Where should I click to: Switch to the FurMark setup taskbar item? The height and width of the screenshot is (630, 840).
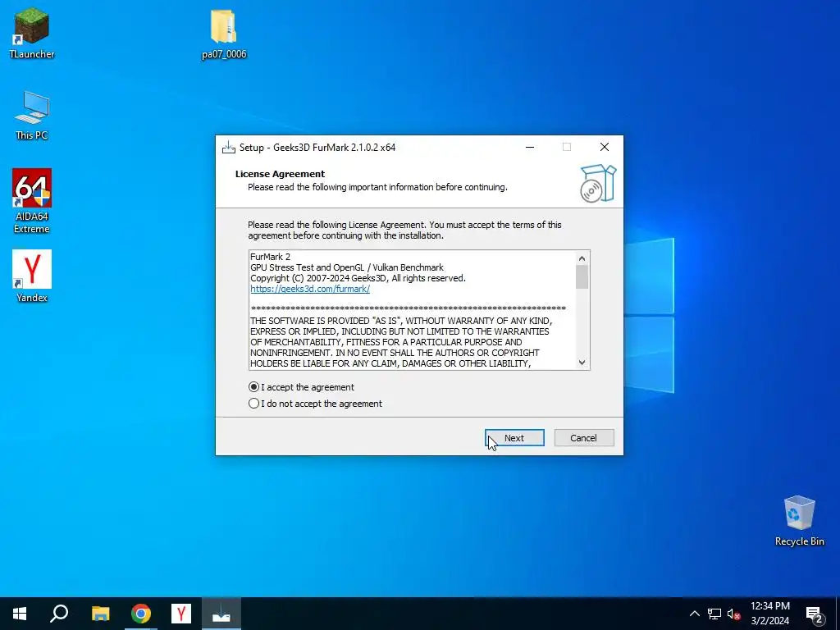(x=221, y=614)
